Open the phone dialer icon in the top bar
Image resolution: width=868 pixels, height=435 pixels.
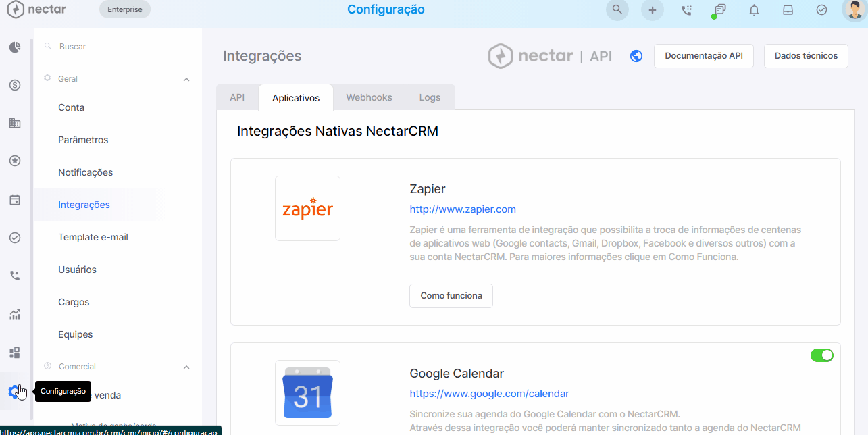click(687, 9)
